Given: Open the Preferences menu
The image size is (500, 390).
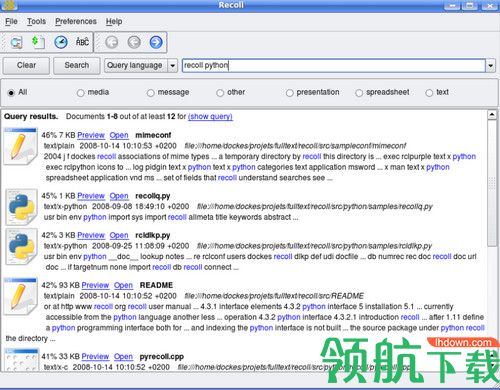Looking at the screenshot, I should (76, 22).
